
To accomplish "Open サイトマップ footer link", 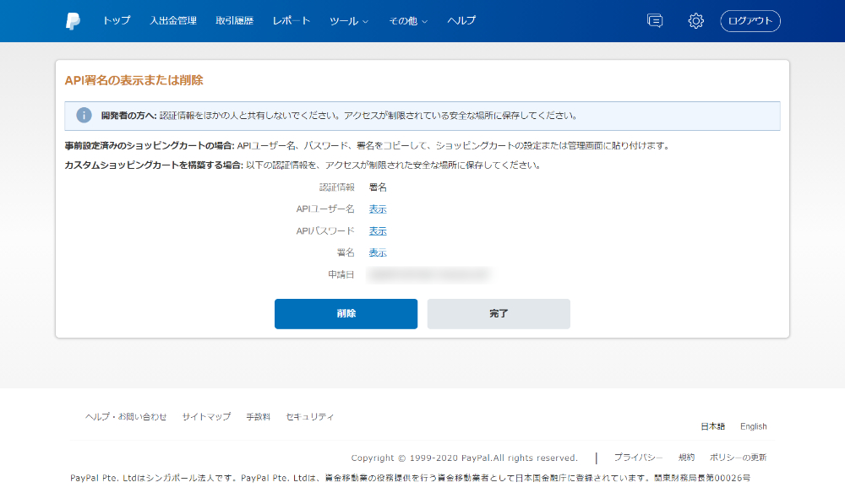I will click(206, 417).
